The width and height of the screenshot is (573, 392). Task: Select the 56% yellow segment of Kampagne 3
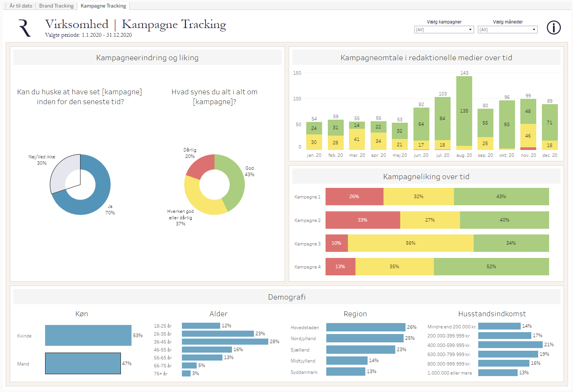click(410, 243)
